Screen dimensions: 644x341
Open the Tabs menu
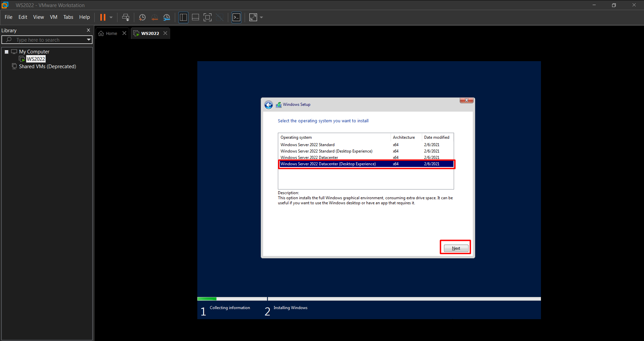click(x=68, y=17)
